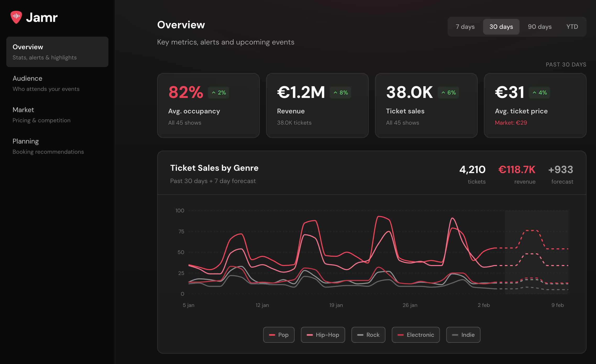This screenshot has height=364, width=596.
Task: Toggle the Electronic genre series in chart
Action: coord(416,335)
